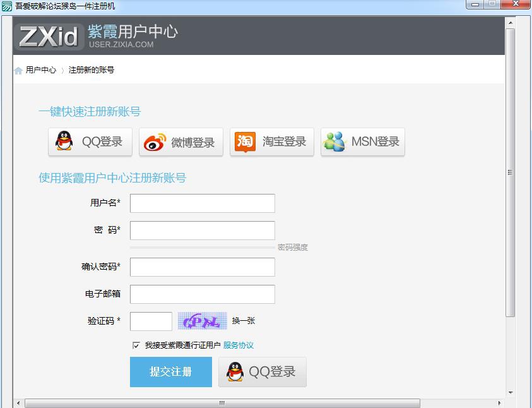Click the QQ登录 button beside 提交注册
This screenshot has width=532, height=408.
(263, 371)
